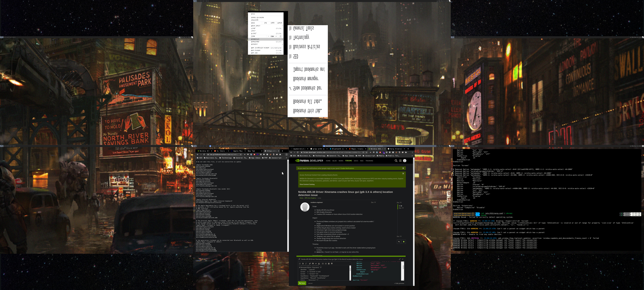Click cancel next to Reply button

310,283
